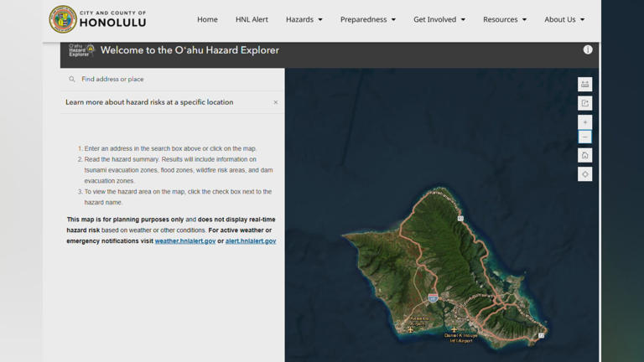Open the info icon in the Hazard Explorer header

click(x=588, y=49)
